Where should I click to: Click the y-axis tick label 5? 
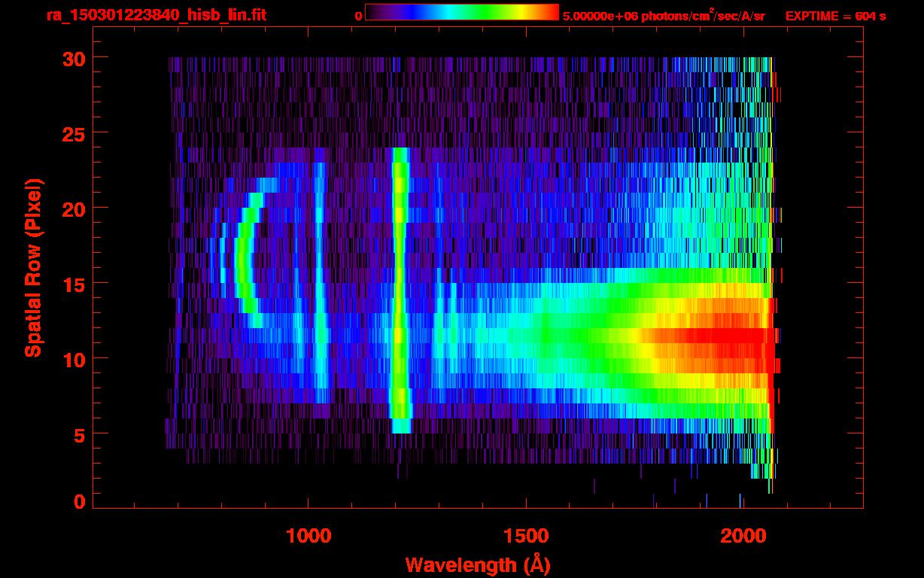point(78,433)
